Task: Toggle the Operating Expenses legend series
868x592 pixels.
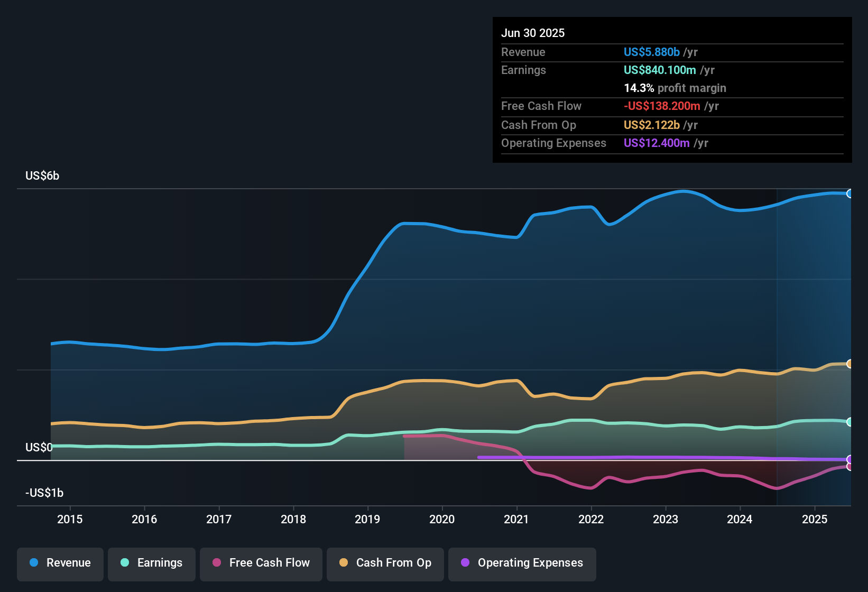Action: click(522, 563)
